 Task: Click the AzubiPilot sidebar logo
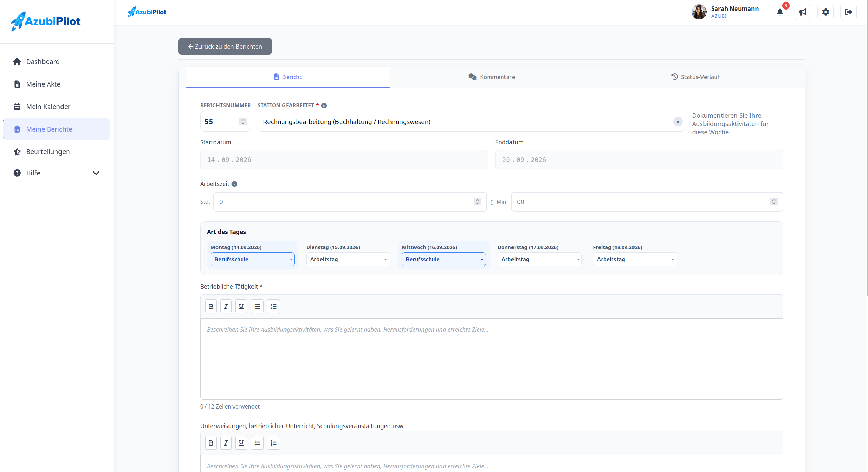pyautogui.click(x=46, y=21)
